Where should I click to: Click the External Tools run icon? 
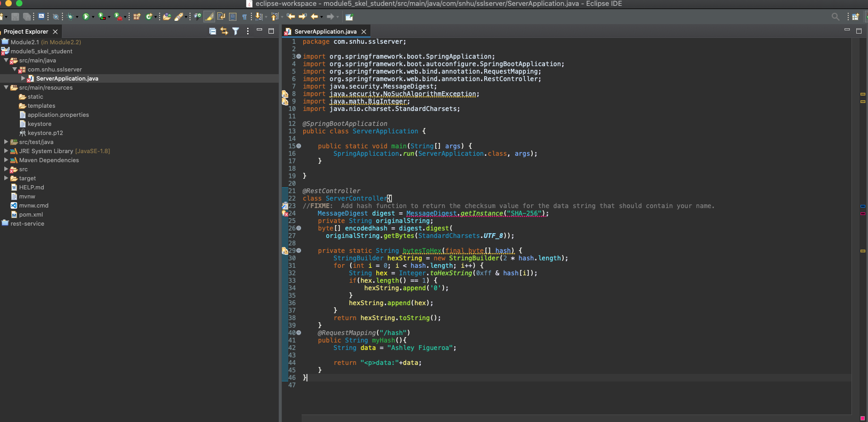click(x=119, y=17)
